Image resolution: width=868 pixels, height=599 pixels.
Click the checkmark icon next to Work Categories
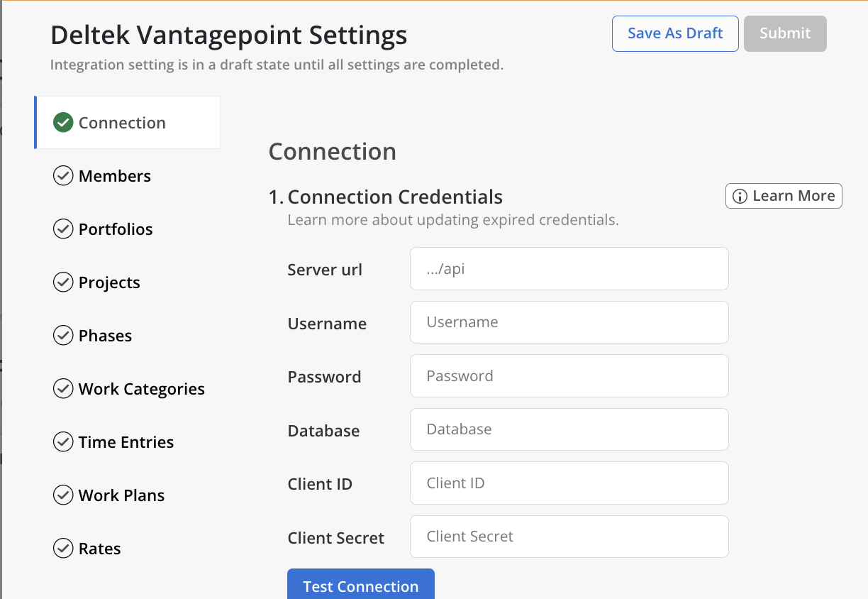[63, 389]
